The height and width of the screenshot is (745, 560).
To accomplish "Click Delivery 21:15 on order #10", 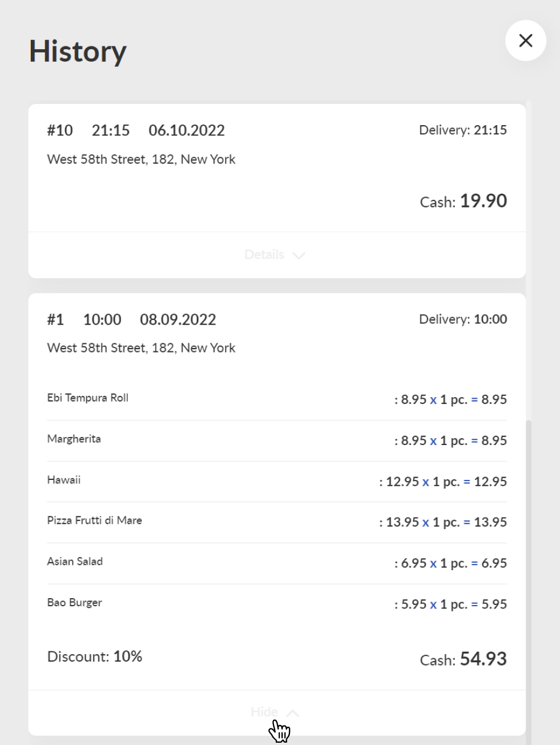I will [463, 130].
